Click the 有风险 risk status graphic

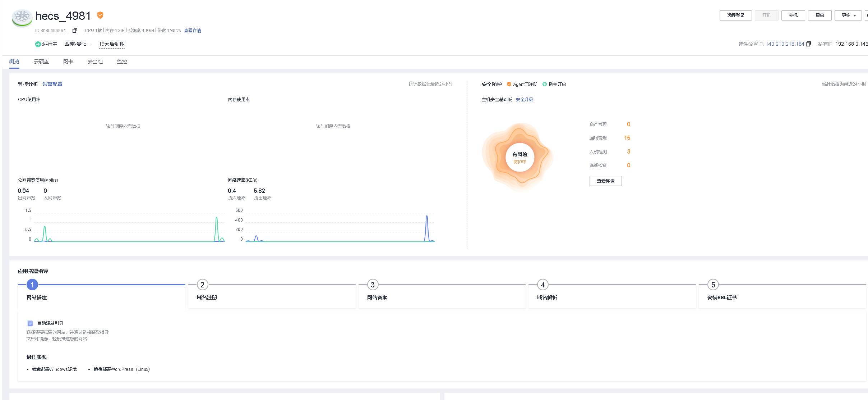click(520, 157)
